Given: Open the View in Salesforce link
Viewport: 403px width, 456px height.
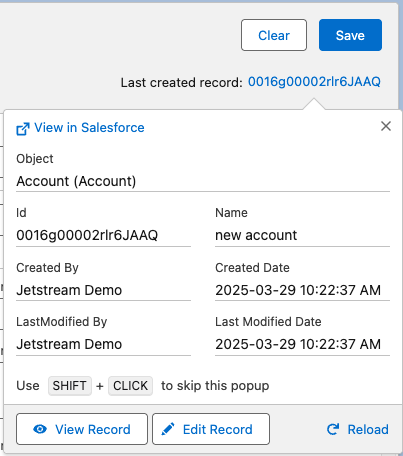Looking at the screenshot, I should (x=89, y=128).
